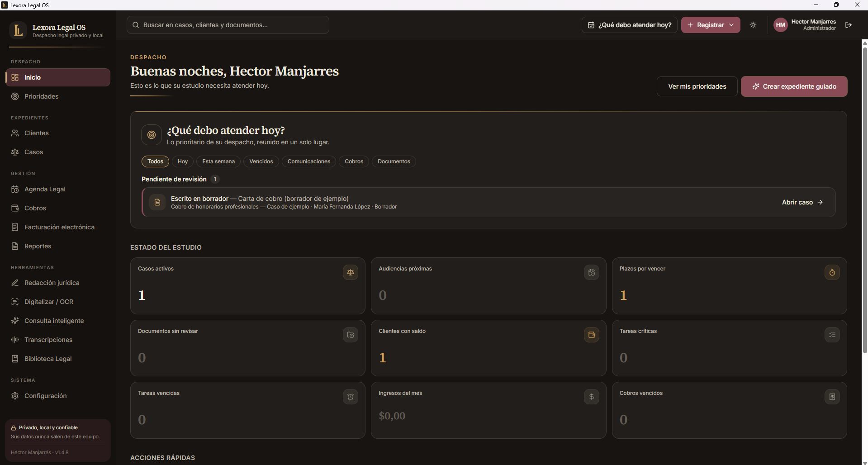The width and height of the screenshot is (868, 465).
Task: Expand the Registrar dropdown
Action: click(x=711, y=25)
